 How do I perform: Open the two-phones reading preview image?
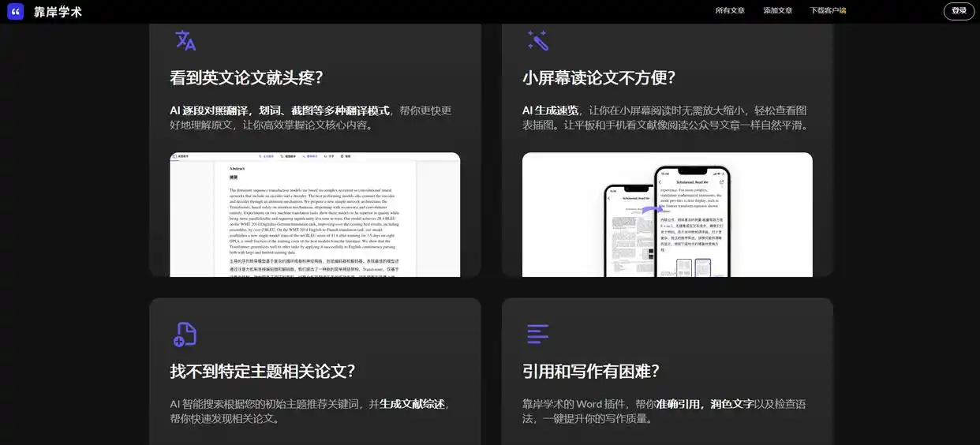coord(668,215)
